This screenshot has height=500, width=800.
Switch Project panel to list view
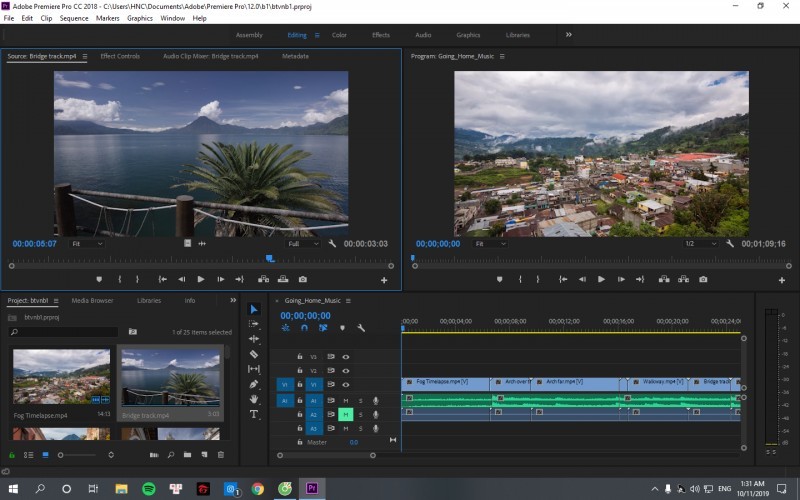click(x=29, y=455)
